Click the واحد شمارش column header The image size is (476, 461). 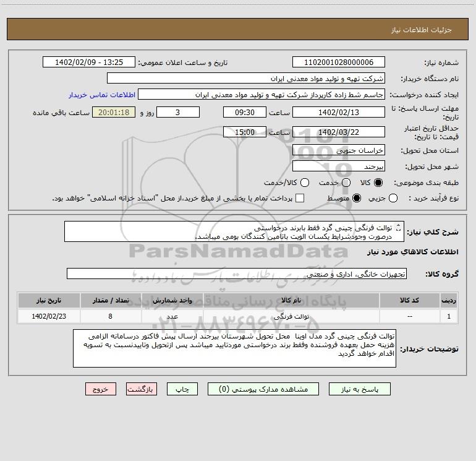click(x=172, y=301)
